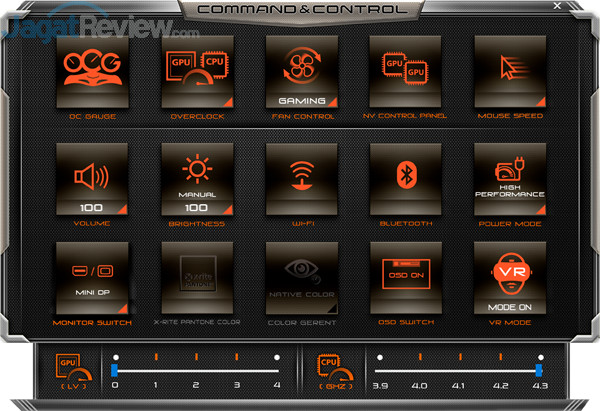600x411 pixels.
Task: Open the X-Rite Pantone Color tile
Action: point(196,279)
